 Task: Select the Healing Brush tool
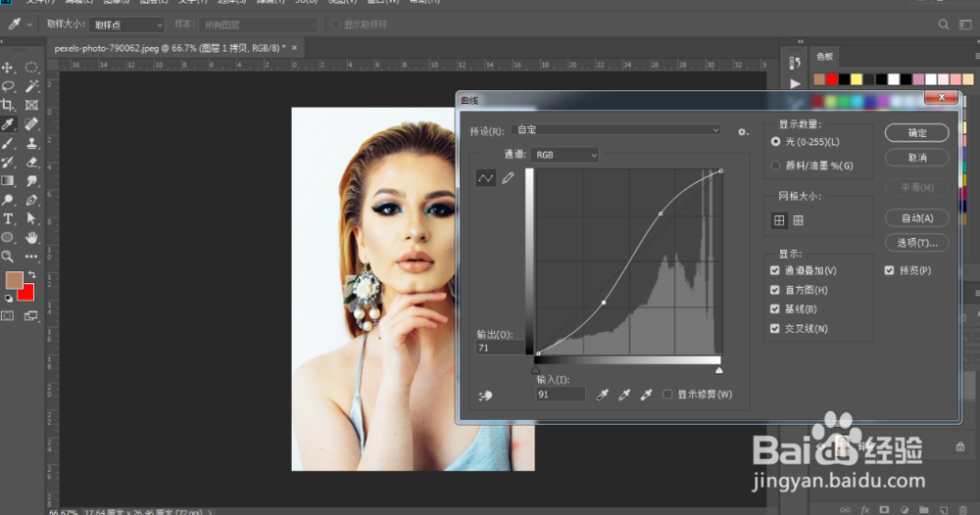click(31, 124)
